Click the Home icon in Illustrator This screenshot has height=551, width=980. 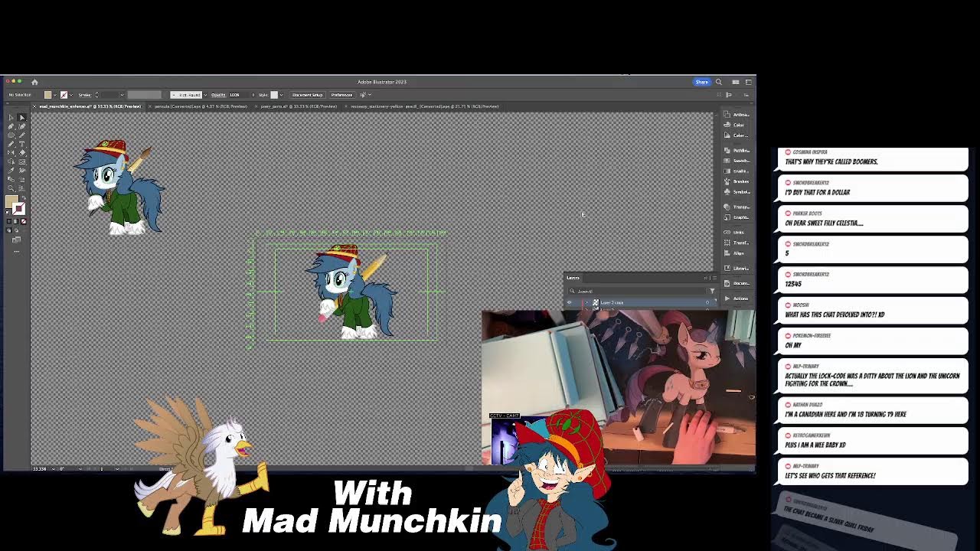tap(34, 82)
